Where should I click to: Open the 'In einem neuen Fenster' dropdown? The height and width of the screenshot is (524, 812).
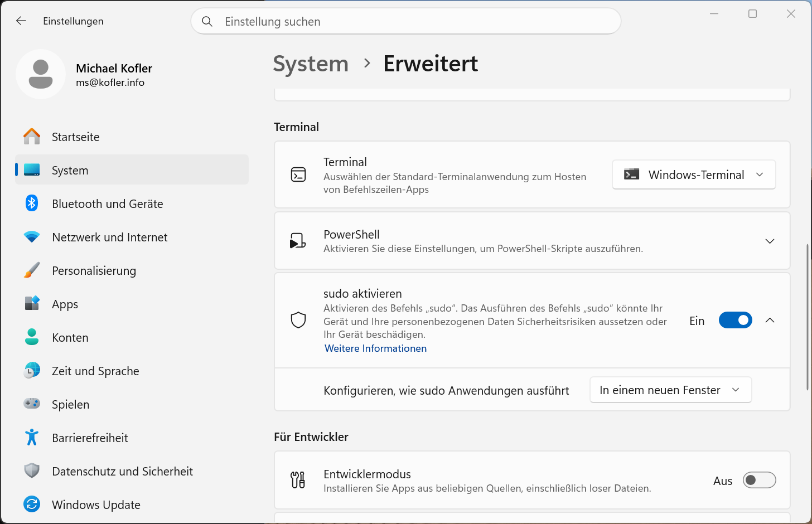pyautogui.click(x=670, y=390)
